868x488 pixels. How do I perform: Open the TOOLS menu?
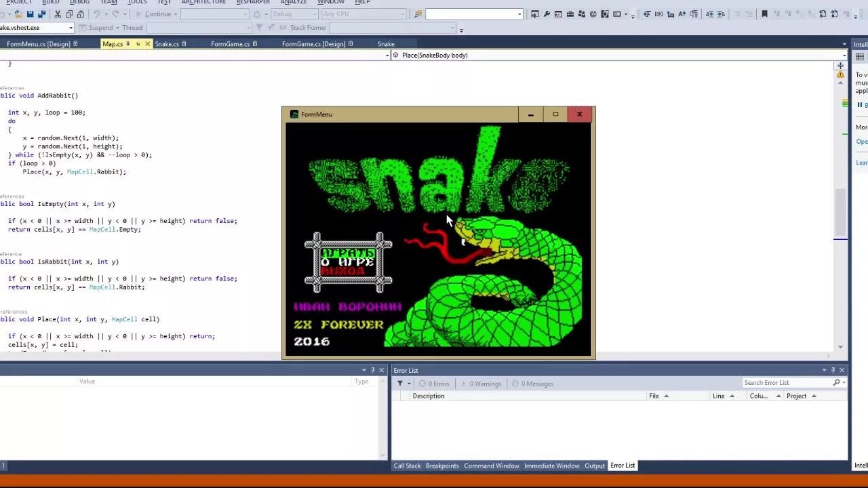click(137, 2)
